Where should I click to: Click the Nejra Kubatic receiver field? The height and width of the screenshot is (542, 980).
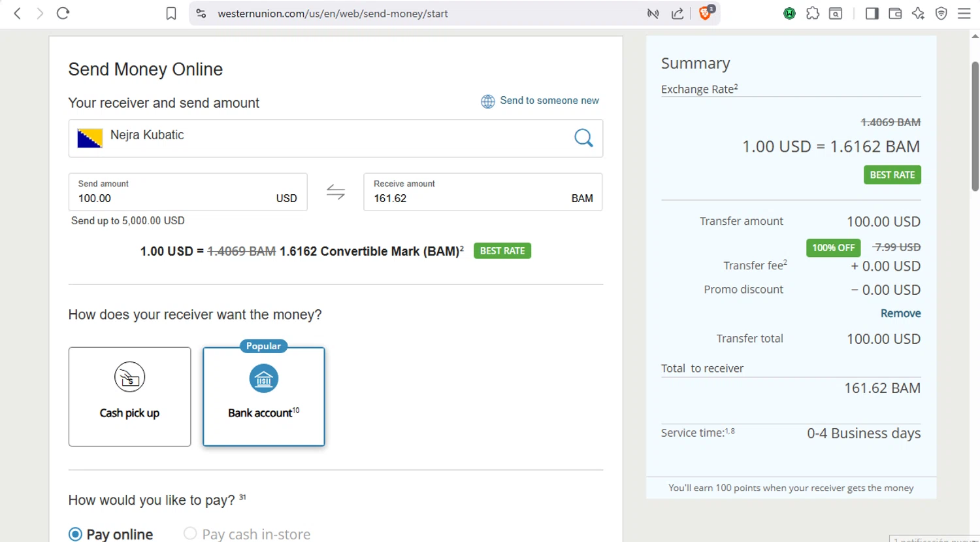(336, 138)
